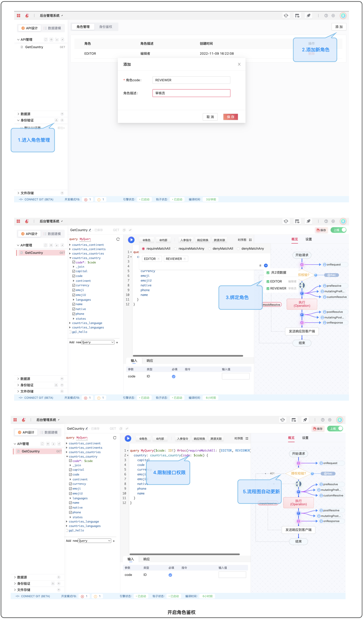Switch to the 身份鉴权 tab
Screen dimensions: 364x619
click(106, 27)
